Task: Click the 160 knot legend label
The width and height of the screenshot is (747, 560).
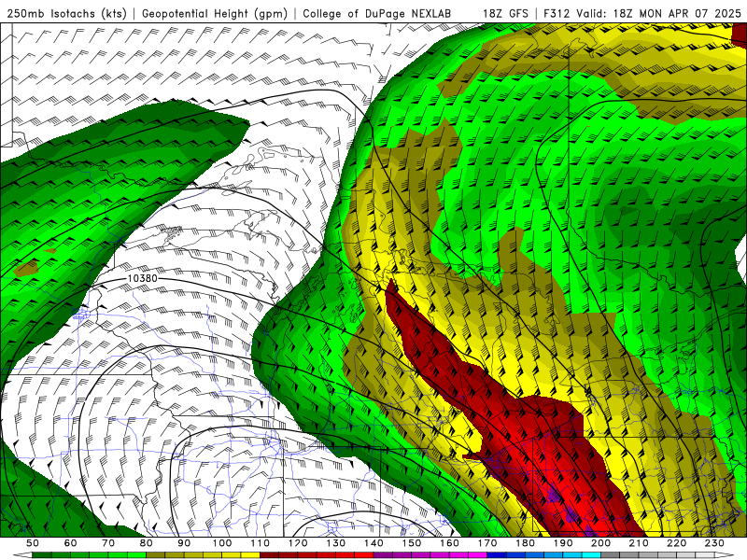Action: click(x=449, y=543)
